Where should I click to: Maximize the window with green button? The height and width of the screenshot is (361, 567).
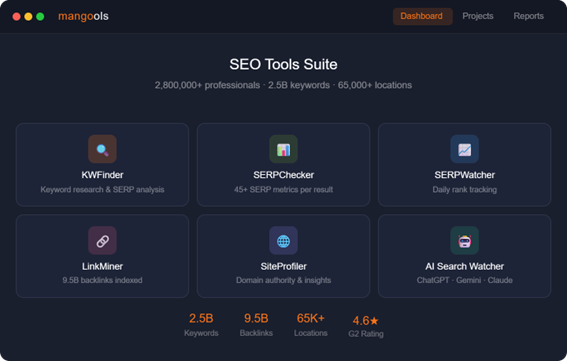coord(40,17)
